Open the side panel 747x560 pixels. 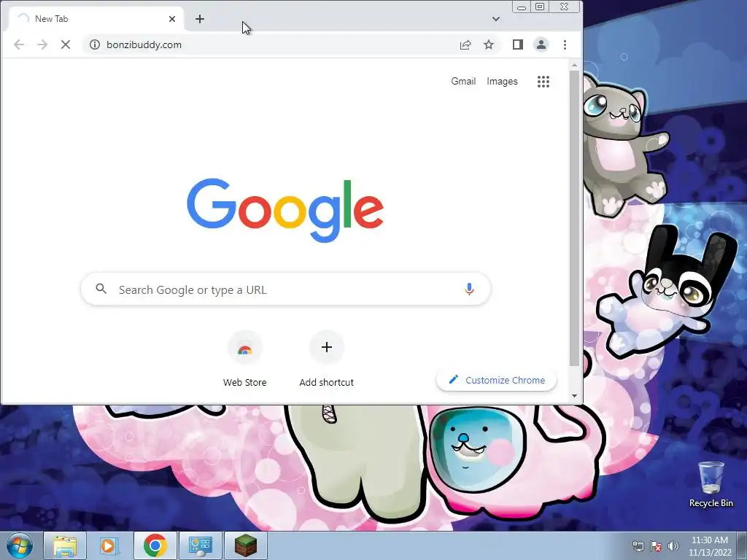[x=518, y=44]
